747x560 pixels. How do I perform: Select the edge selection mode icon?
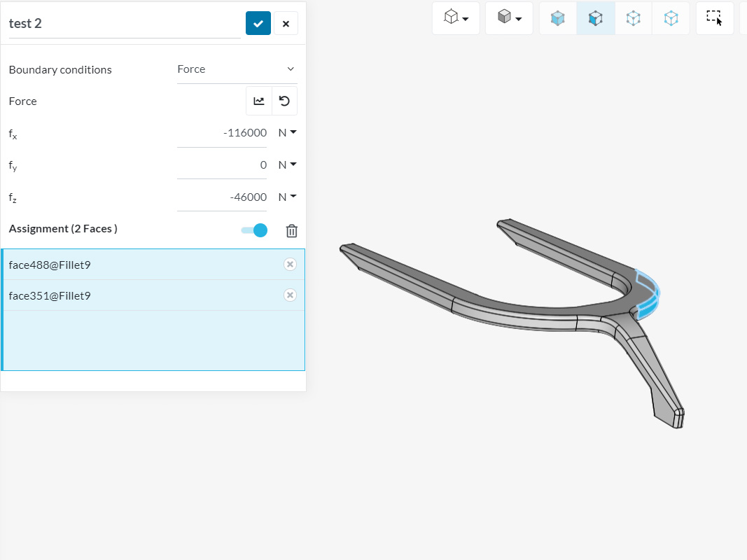pos(633,18)
